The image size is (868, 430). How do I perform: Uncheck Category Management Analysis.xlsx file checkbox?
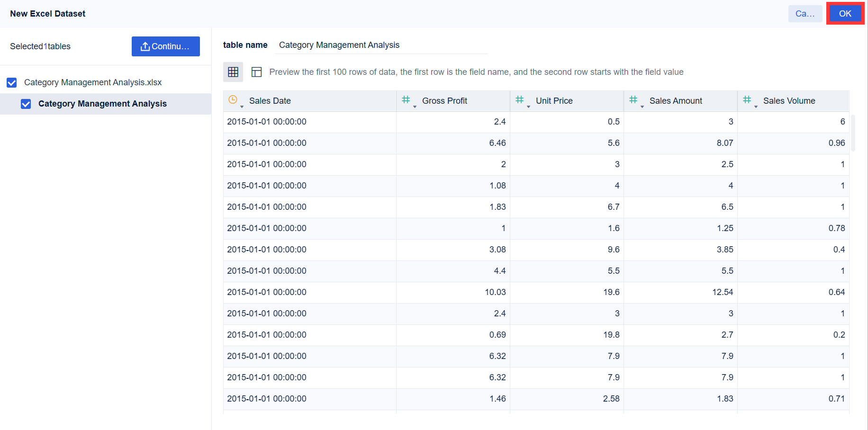tap(12, 82)
